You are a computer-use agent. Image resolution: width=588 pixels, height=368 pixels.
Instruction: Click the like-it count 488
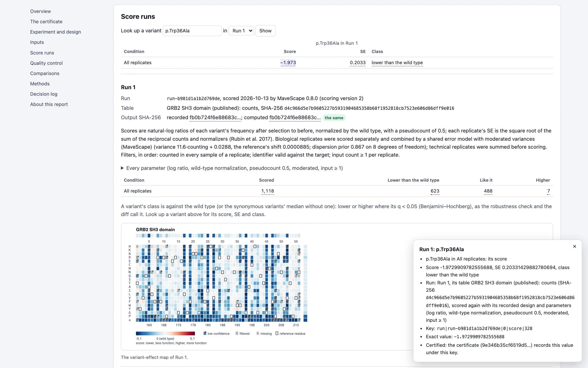point(488,191)
